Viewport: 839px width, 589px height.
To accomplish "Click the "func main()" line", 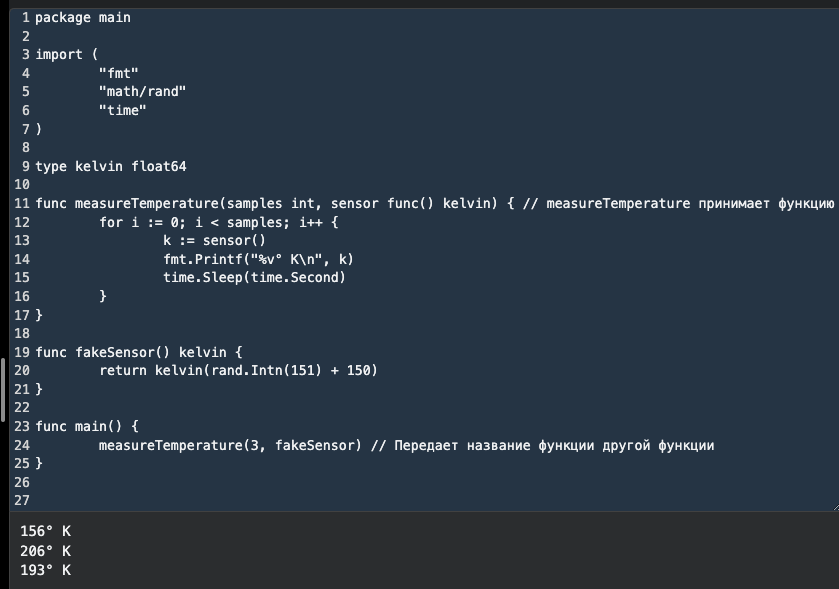I will tap(91, 426).
